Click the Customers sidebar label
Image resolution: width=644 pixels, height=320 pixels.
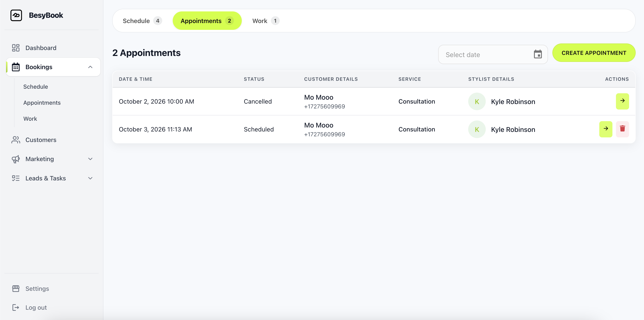(41, 140)
